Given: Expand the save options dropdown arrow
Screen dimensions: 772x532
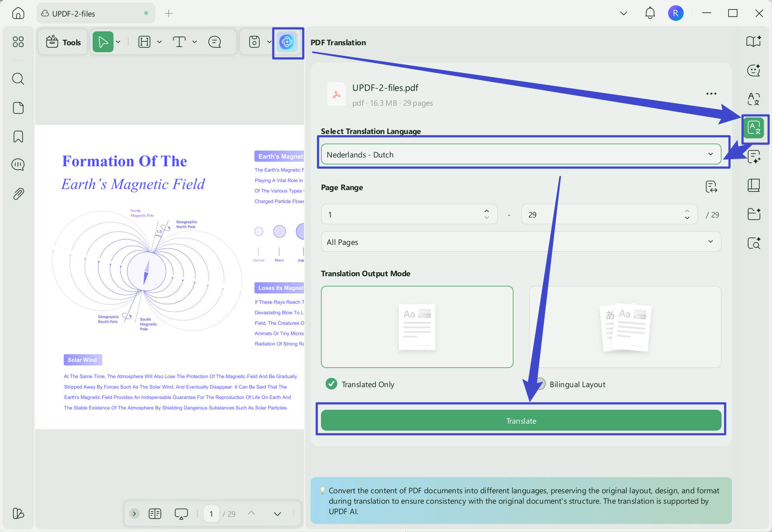Looking at the screenshot, I should (269, 42).
